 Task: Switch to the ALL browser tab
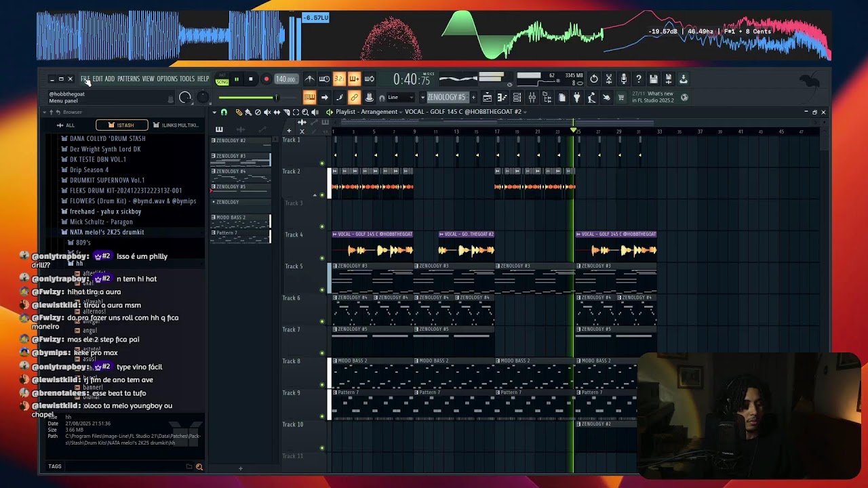point(66,125)
